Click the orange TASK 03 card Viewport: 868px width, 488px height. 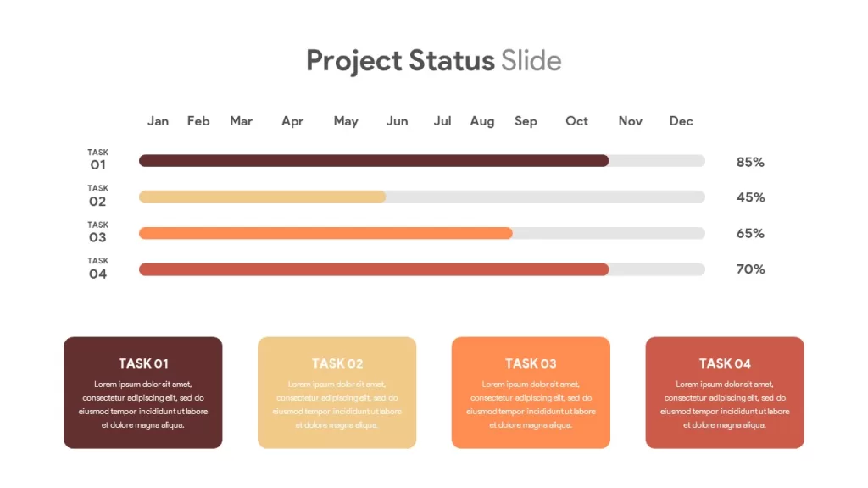(x=531, y=393)
